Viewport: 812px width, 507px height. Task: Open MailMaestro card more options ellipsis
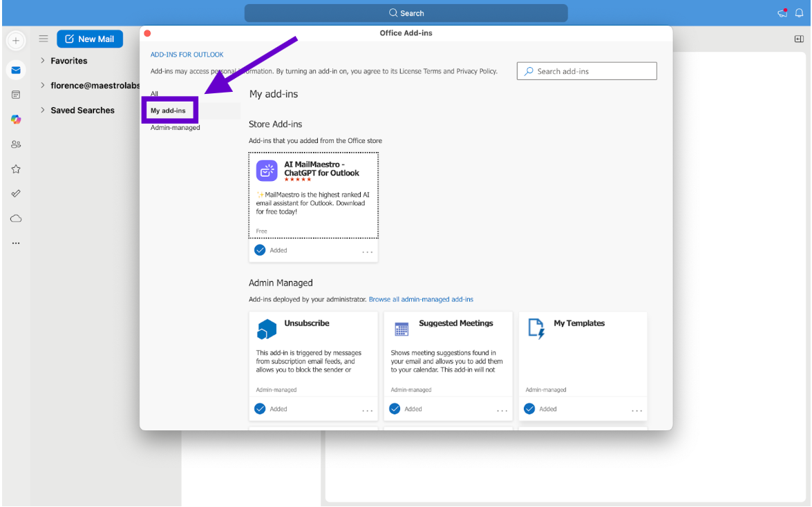(367, 251)
